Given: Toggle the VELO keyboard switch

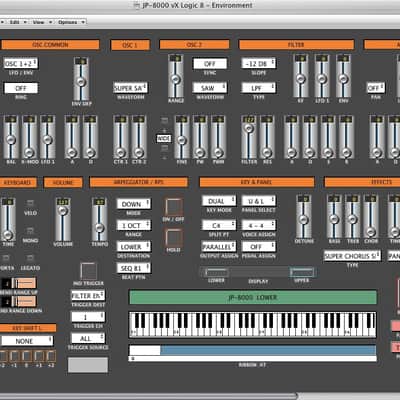Looking at the screenshot, I should click(30, 203).
